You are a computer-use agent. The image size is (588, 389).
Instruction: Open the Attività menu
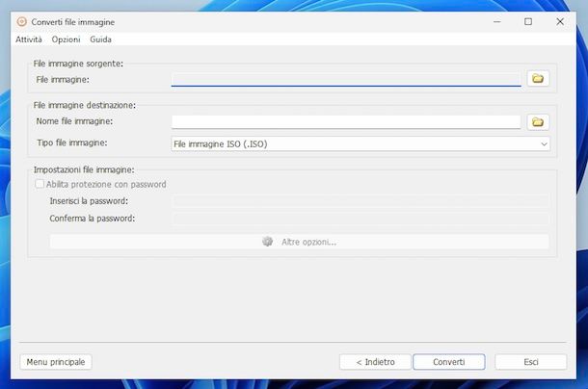pos(28,39)
